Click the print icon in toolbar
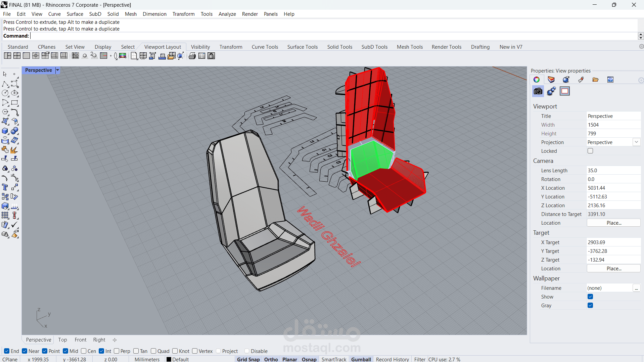This screenshot has width=644, height=362. click(x=192, y=56)
